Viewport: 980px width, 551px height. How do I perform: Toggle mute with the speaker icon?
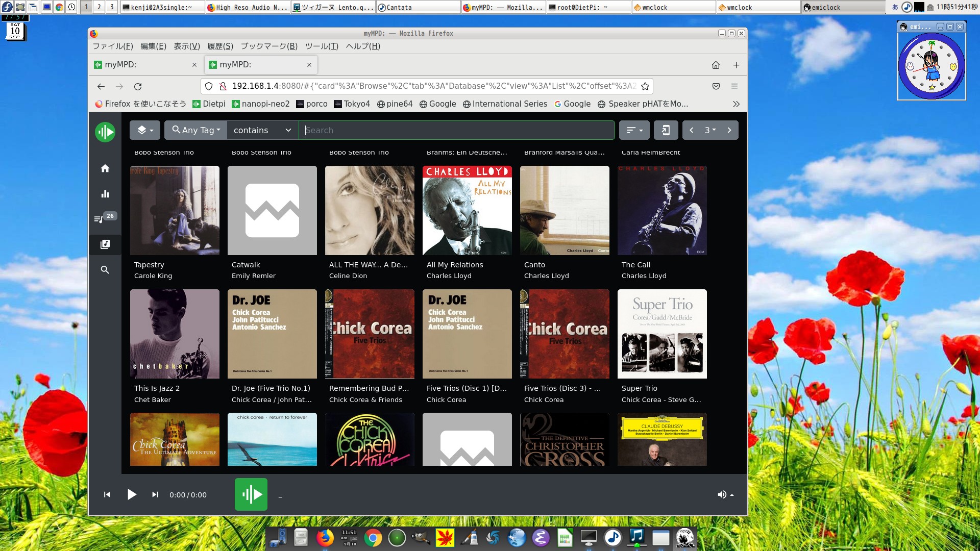pyautogui.click(x=722, y=494)
